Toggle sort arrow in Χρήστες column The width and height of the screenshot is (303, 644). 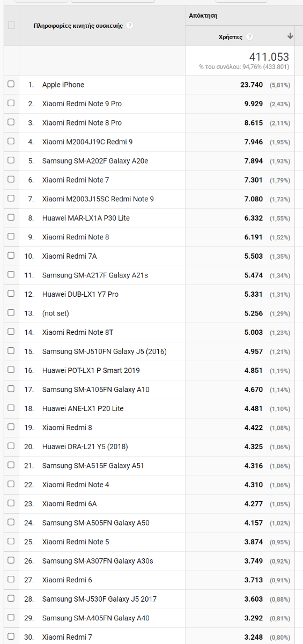pyautogui.click(x=290, y=36)
